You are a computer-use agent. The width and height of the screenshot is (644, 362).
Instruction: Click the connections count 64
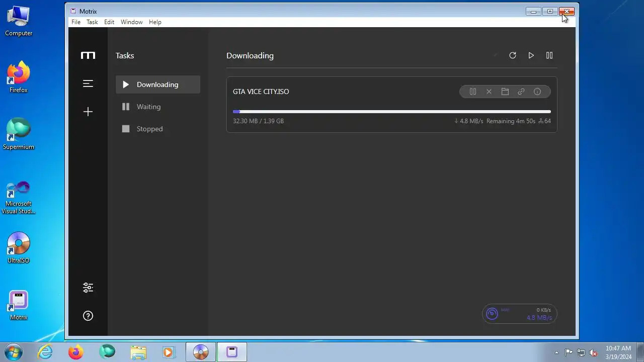[544, 121]
